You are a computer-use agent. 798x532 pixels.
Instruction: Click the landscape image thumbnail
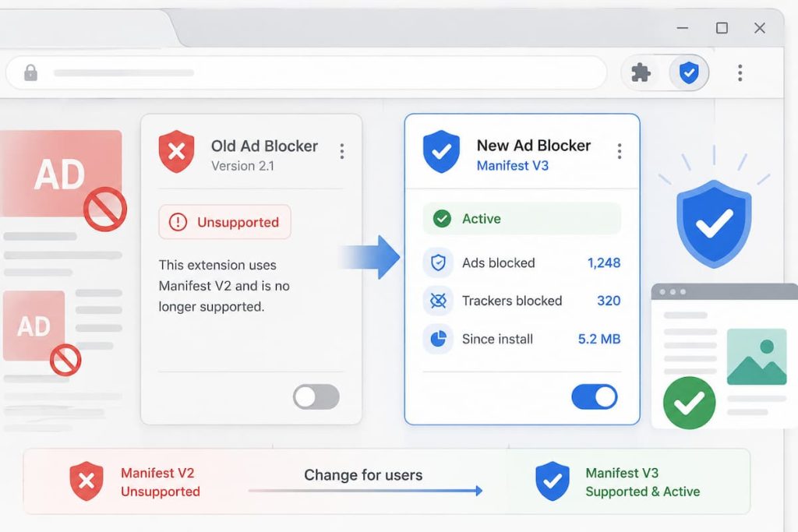point(757,357)
